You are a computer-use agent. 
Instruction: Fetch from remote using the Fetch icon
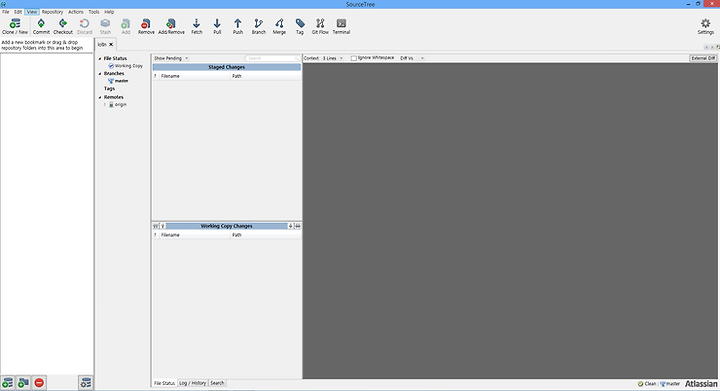[197, 26]
